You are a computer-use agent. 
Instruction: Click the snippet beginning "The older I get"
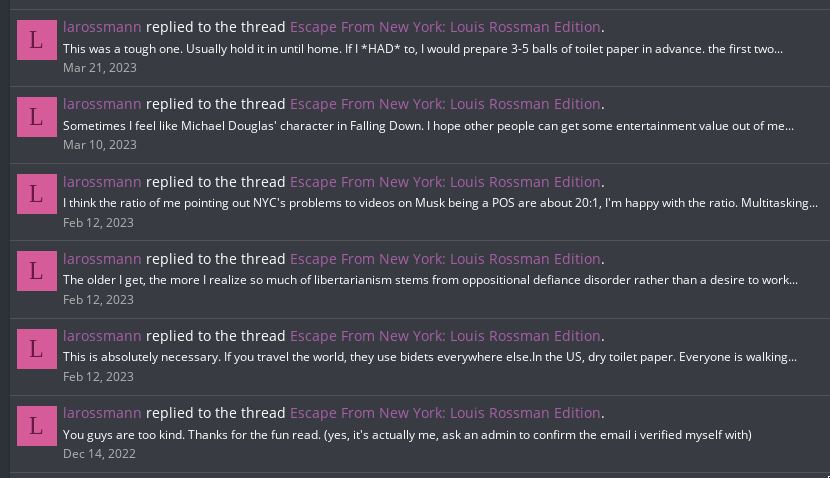tap(430, 280)
